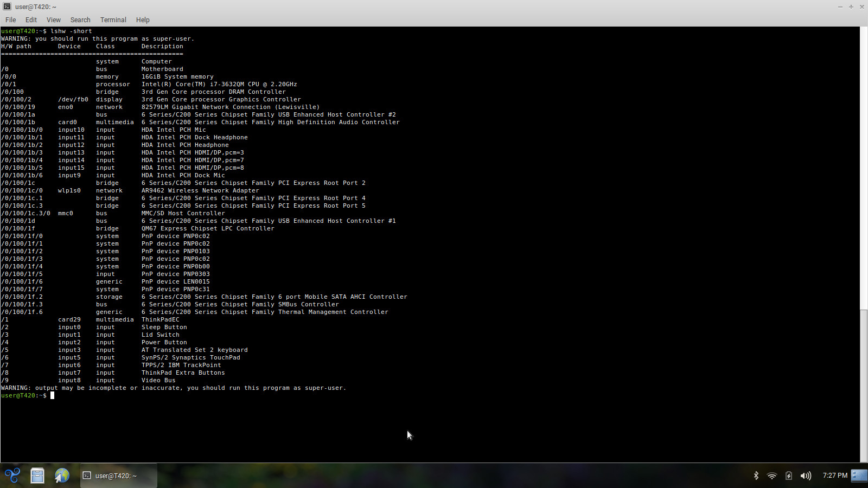This screenshot has height=488, width=868.
Task: Open the Terminal menu
Action: pyautogui.click(x=113, y=20)
